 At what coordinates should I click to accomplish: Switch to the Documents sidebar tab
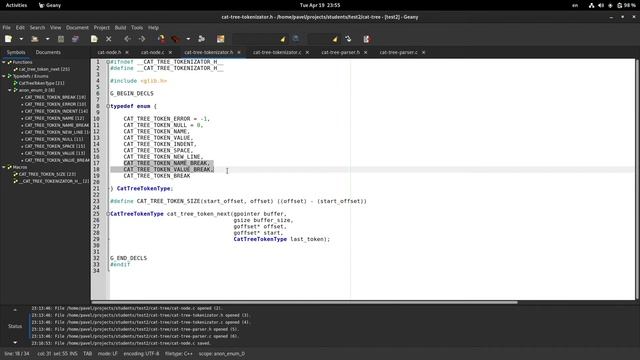[48, 52]
